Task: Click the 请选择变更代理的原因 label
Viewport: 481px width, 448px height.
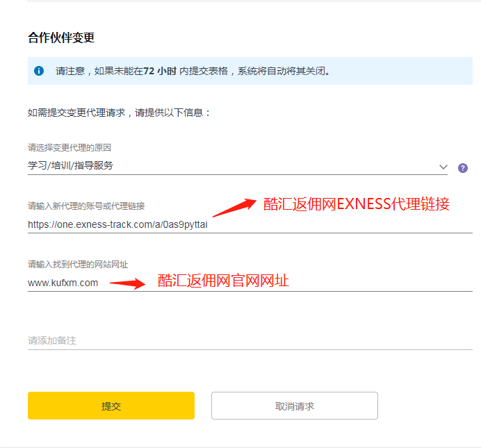Action: point(70,147)
